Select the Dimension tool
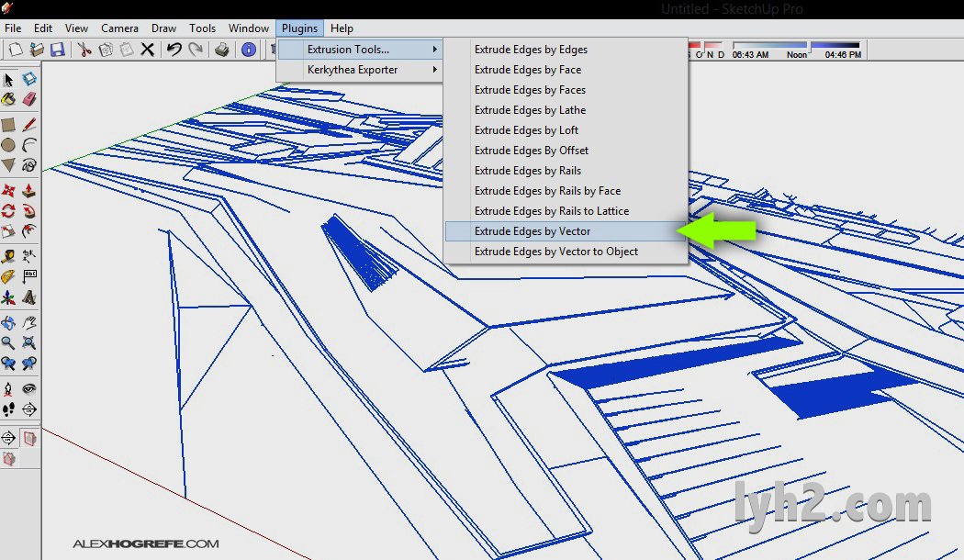This screenshot has height=560, width=964. [28, 256]
